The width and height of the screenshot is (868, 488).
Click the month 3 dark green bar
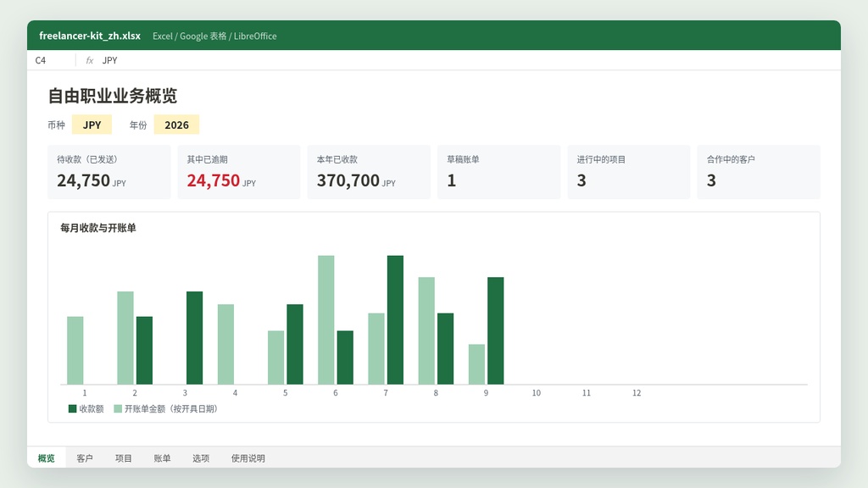point(194,337)
